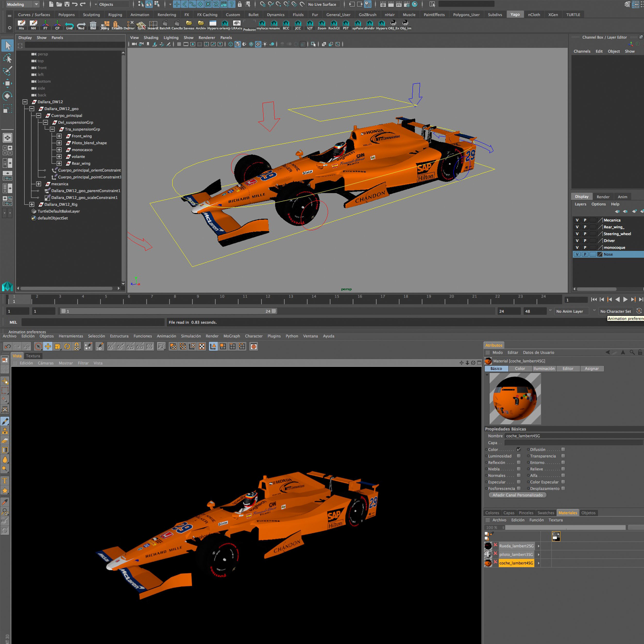Expand arrow next to Rueda_lambert2SG material
Viewport: 644px width, 644px height.
[x=539, y=546]
